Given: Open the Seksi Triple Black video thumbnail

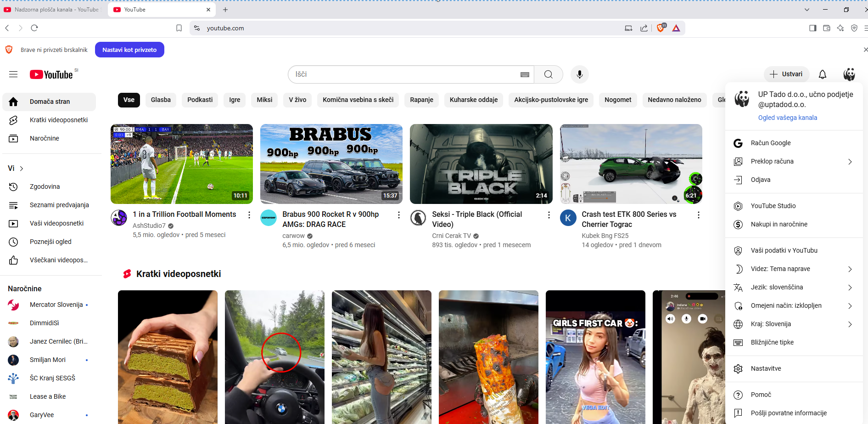Looking at the screenshot, I should (x=481, y=164).
